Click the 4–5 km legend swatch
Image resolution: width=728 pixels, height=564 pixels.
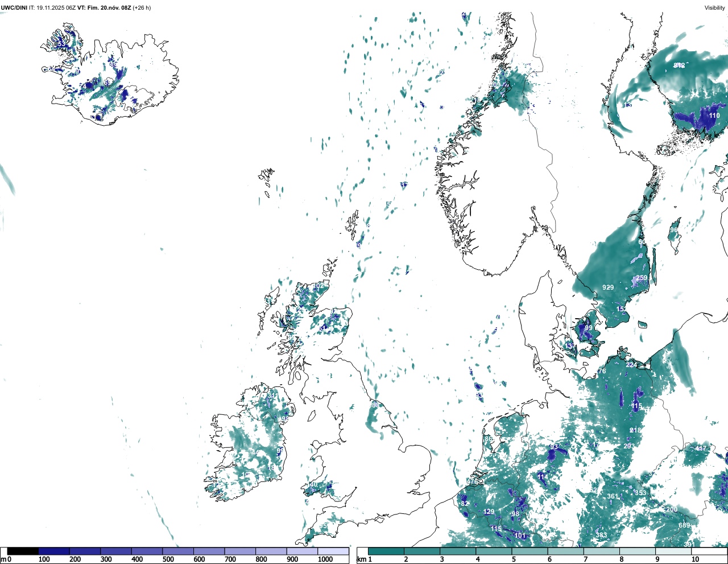[494, 551]
